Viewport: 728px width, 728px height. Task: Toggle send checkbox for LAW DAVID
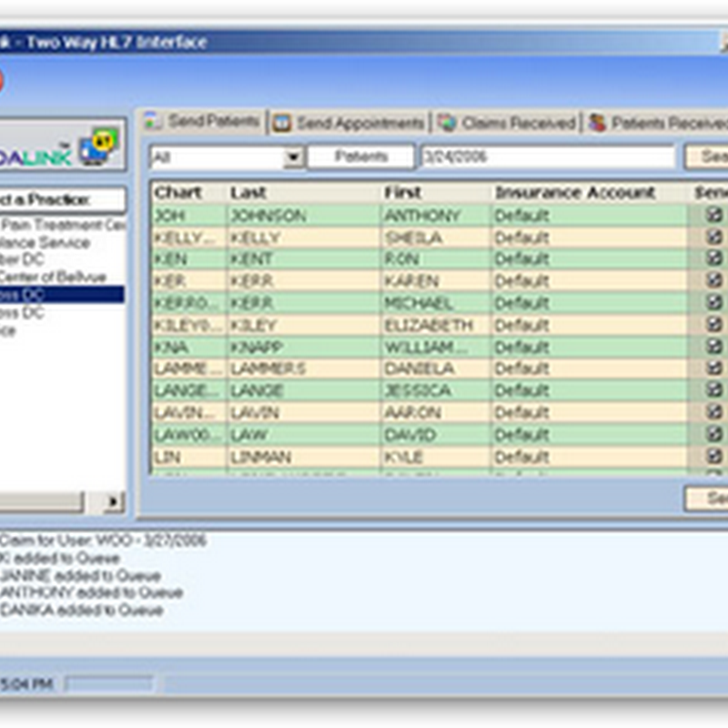(x=714, y=434)
